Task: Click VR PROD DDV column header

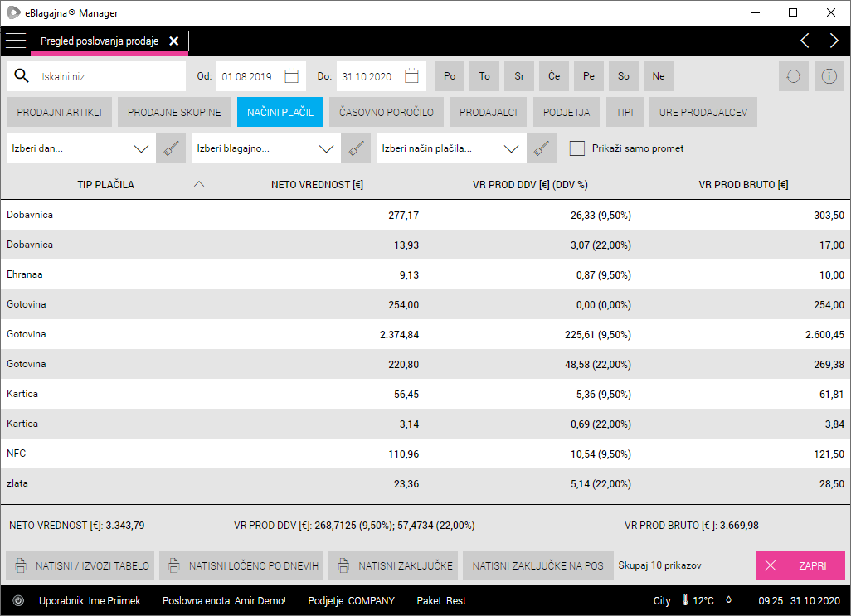Action: [x=530, y=184]
